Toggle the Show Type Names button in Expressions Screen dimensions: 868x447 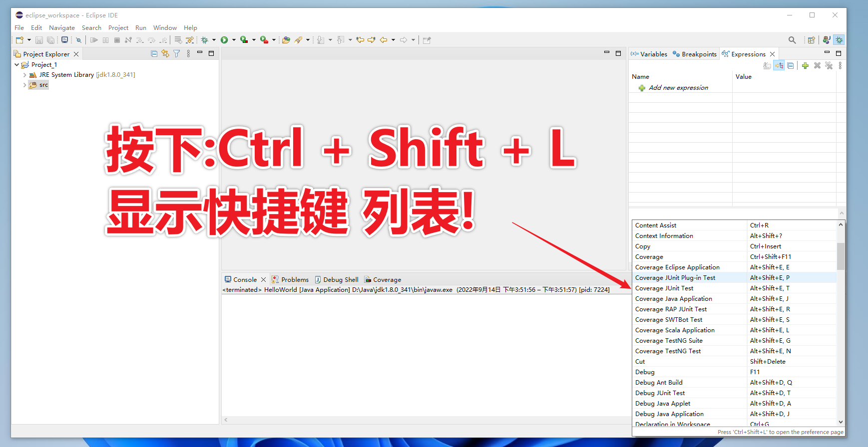coord(767,65)
